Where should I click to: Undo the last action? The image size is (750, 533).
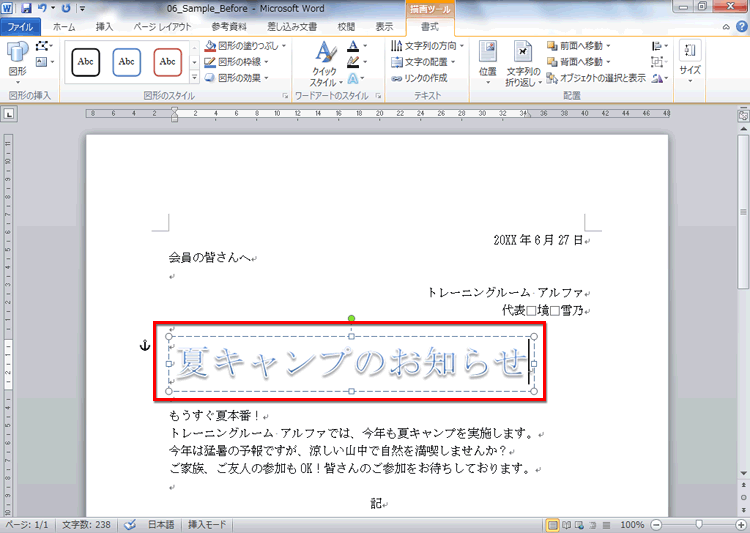pos(42,8)
